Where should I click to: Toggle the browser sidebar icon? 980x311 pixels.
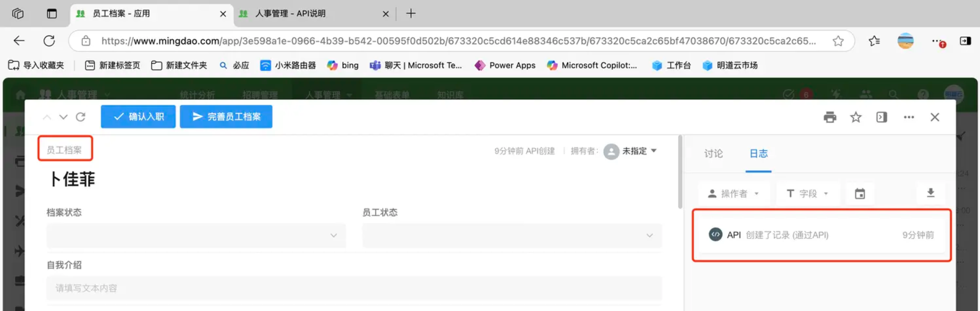[965, 41]
